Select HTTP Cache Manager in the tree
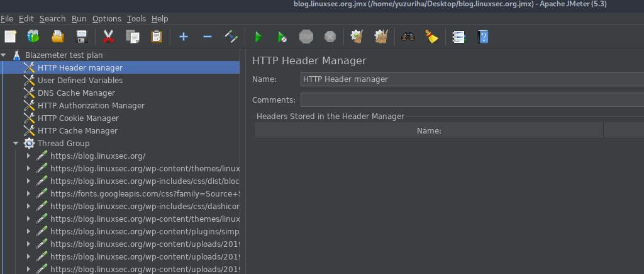The width and height of the screenshot is (644, 274). coord(77,131)
